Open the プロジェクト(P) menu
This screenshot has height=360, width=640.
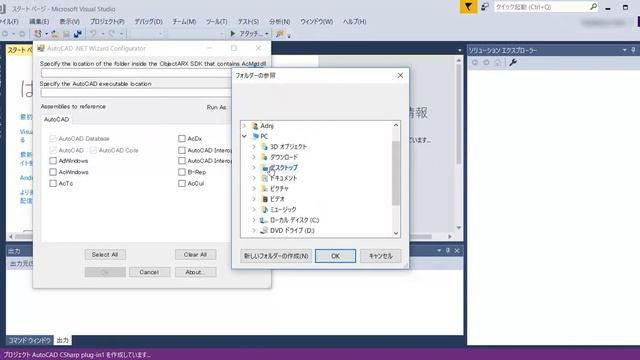click(107, 21)
